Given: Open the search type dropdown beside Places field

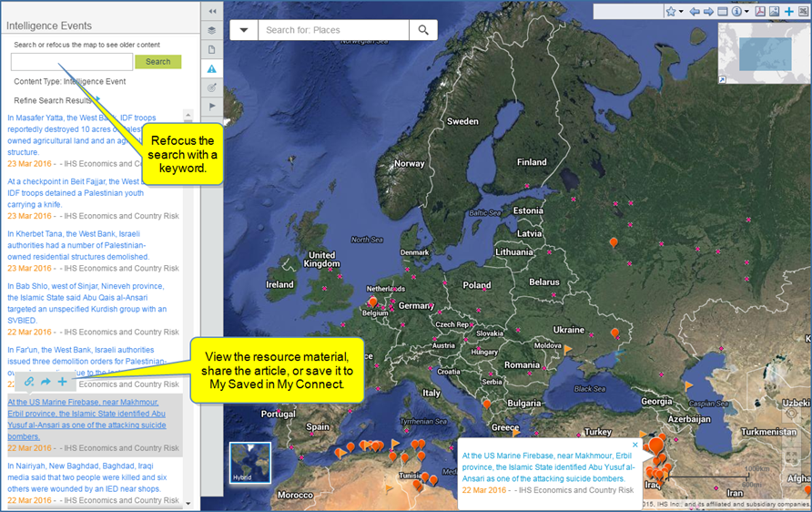Looking at the screenshot, I should (x=244, y=30).
